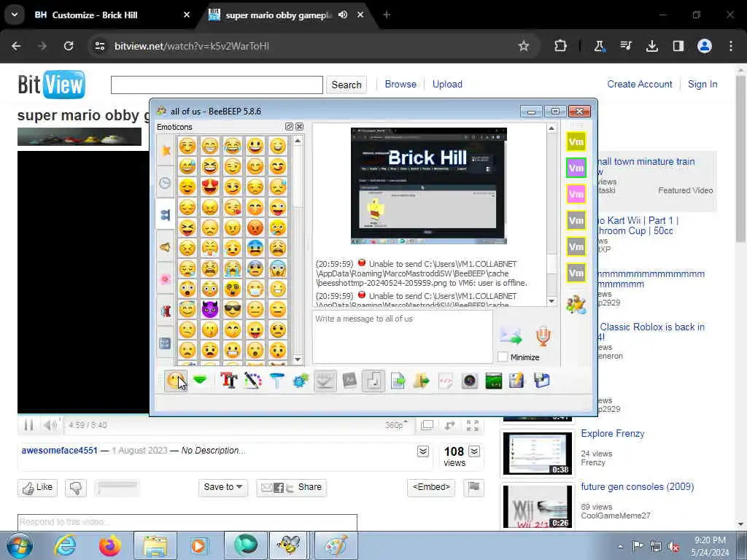This screenshot has height=560, width=747.
Task: Close the Emoticons panel
Action: [299, 127]
